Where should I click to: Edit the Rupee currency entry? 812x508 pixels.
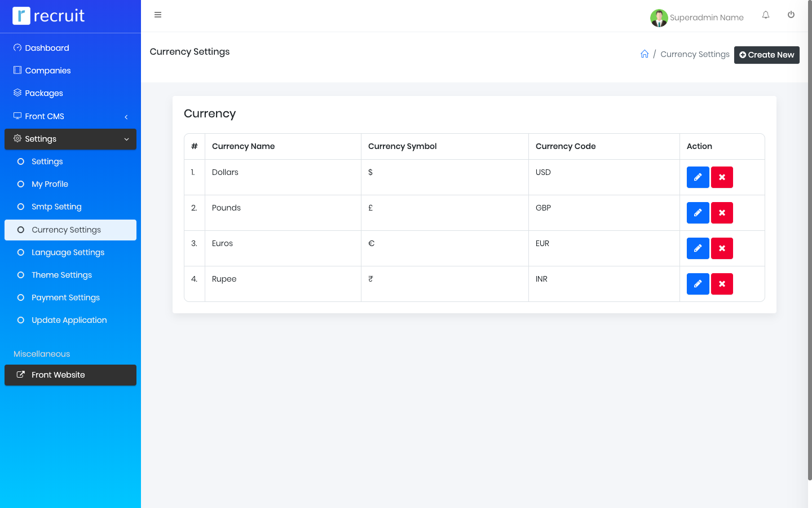pos(698,284)
